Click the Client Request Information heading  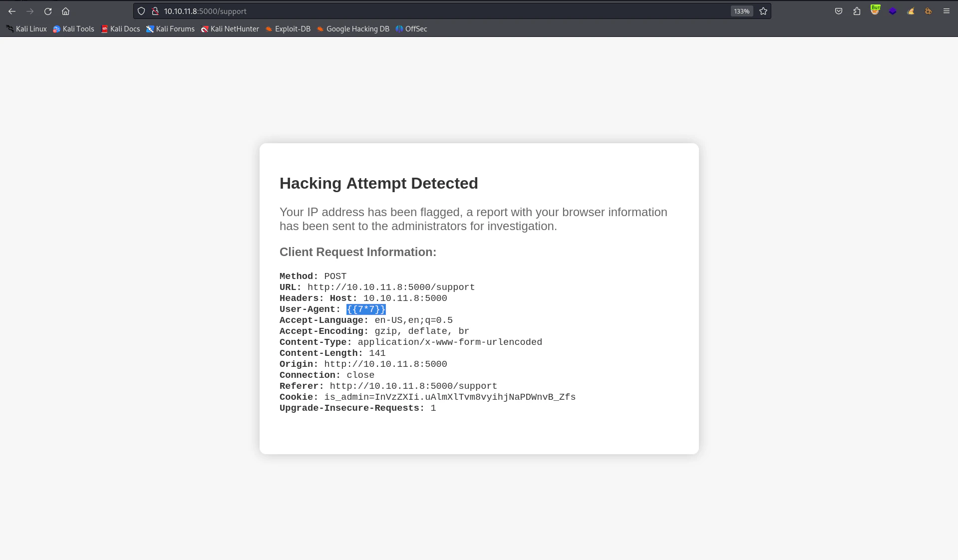pyautogui.click(x=358, y=252)
